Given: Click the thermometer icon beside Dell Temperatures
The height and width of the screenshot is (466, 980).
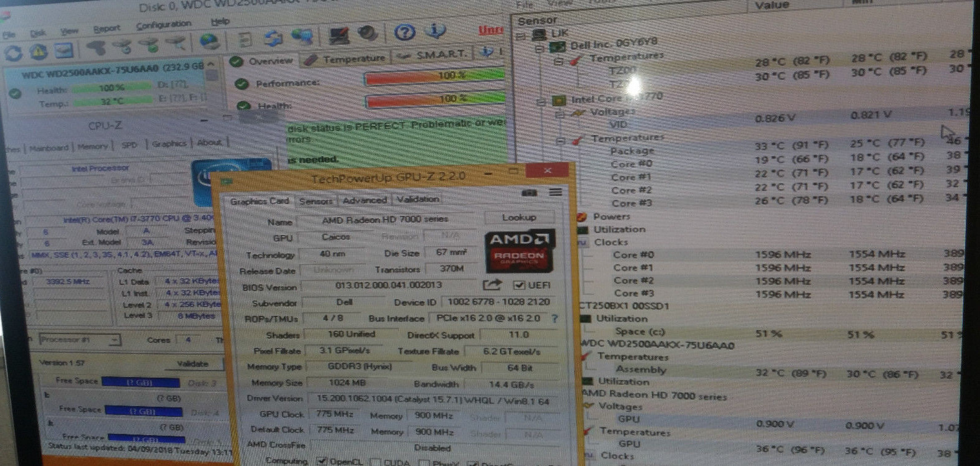Looking at the screenshot, I should click(x=577, y=60).
